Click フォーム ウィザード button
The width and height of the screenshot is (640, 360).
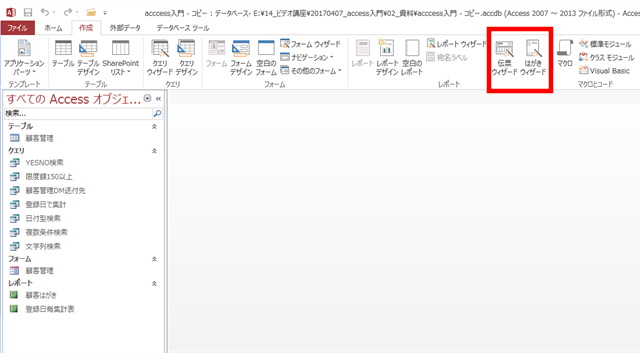[x=310, y=44]
